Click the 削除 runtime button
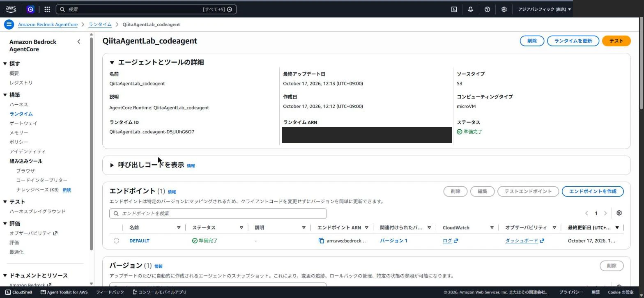 [x=532, y=41]
